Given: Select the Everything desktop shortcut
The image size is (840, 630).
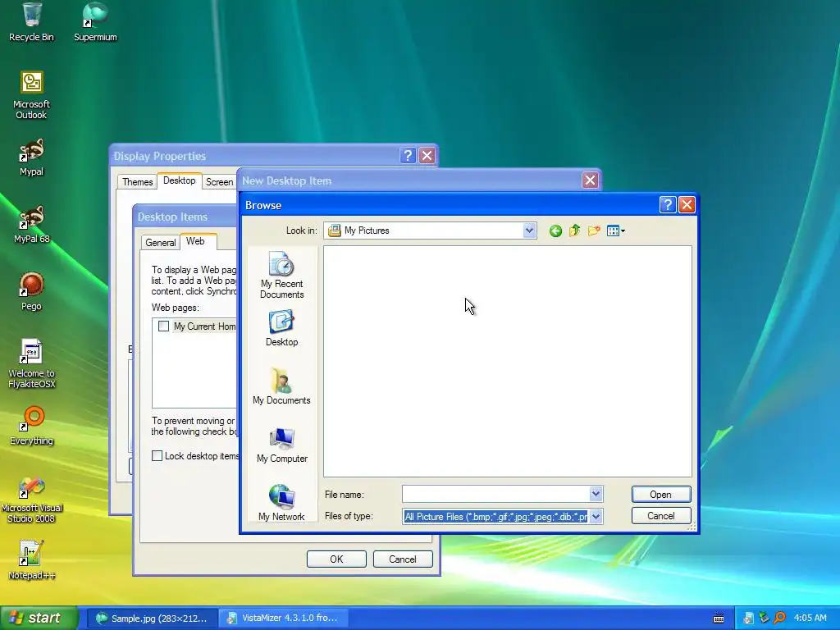Looking at the screenshot, I should [x=31, y=427].
